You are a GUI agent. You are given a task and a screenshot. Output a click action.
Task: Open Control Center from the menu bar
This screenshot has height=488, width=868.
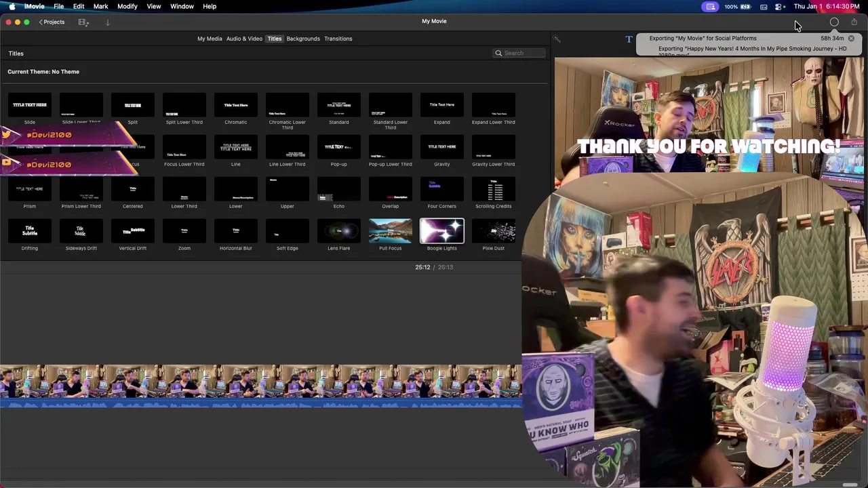coord(780,6)
